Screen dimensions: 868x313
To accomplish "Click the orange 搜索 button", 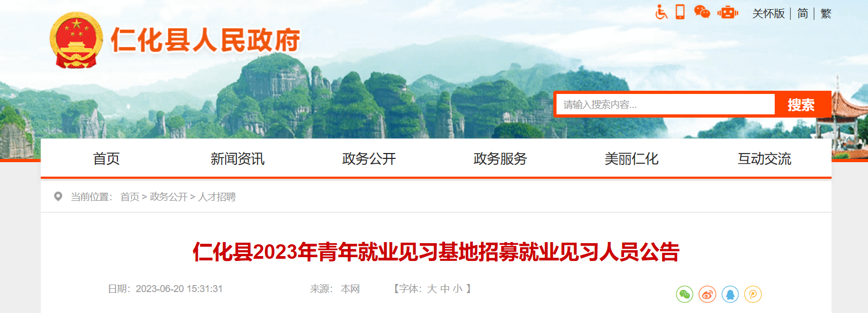I will pos(802,105).
